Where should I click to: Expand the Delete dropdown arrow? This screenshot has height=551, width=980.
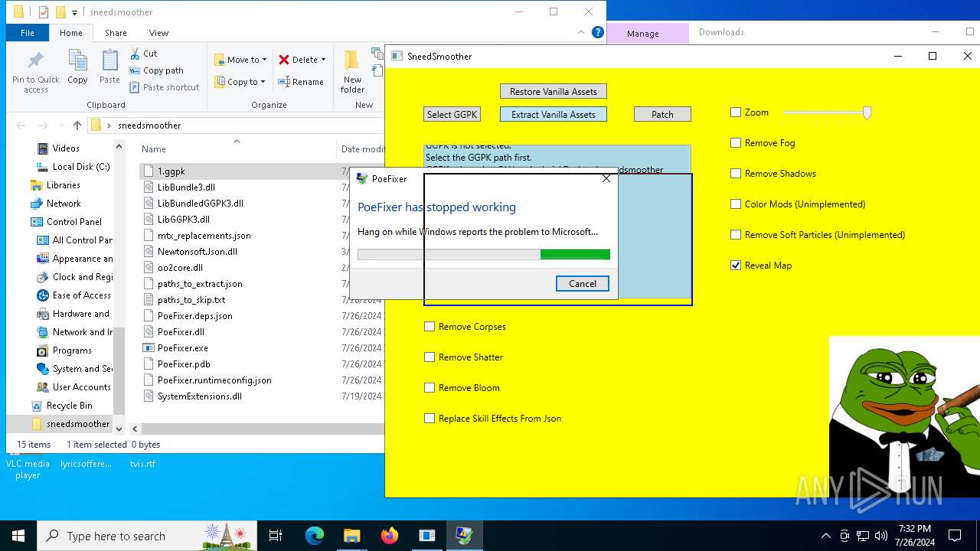(x=323, y=60)
